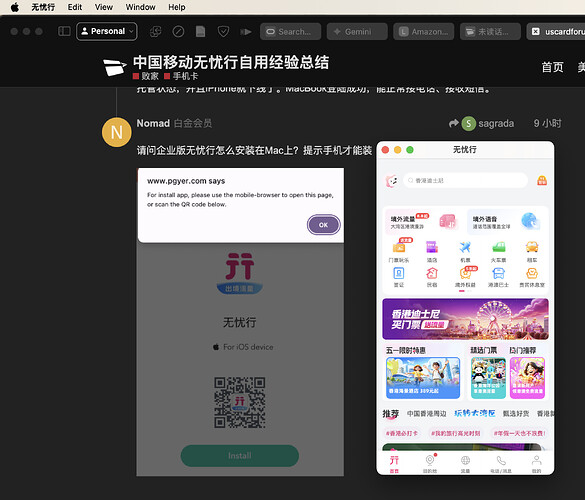The height and width of the screenshot is (500, 585).
Task: Switch to the 未读话... browser tab
Action: point(490,32)
